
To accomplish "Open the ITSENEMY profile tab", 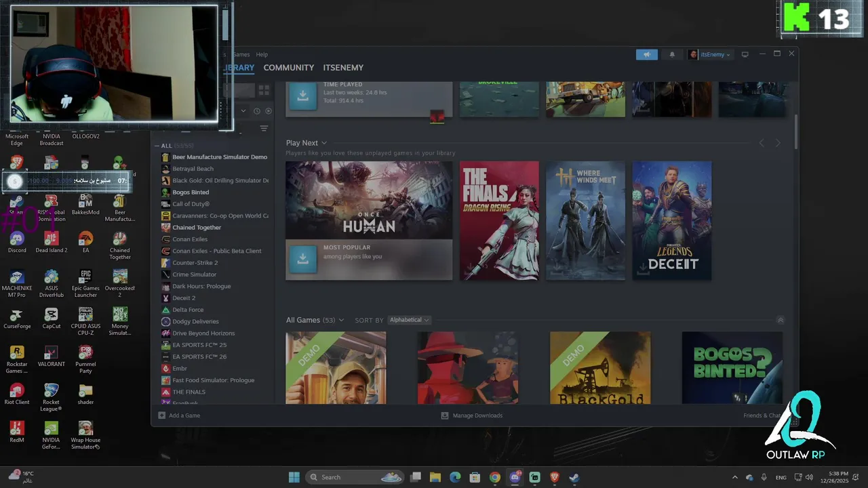I will click(343, 68).
